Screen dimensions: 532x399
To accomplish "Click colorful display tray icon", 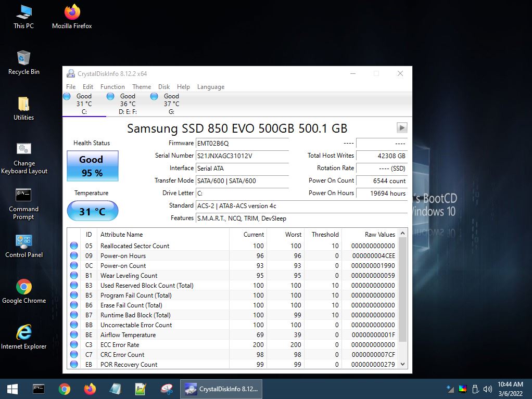I will (462, 389).
